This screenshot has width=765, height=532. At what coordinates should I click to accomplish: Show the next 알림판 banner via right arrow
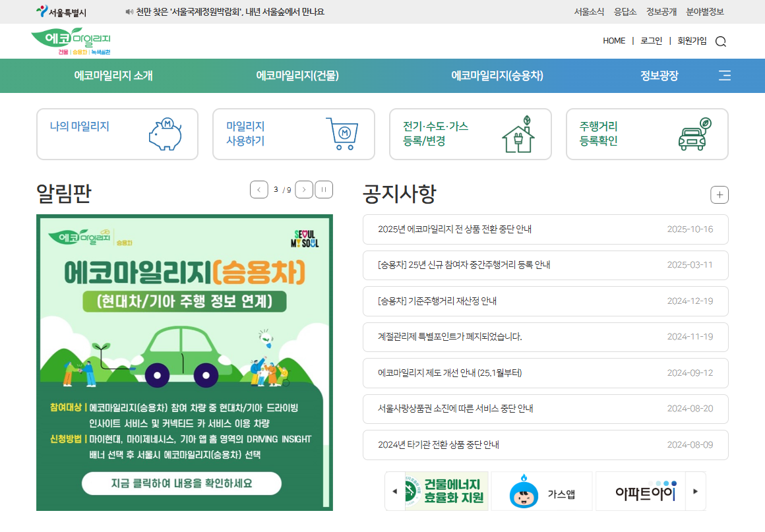point(304,189)
